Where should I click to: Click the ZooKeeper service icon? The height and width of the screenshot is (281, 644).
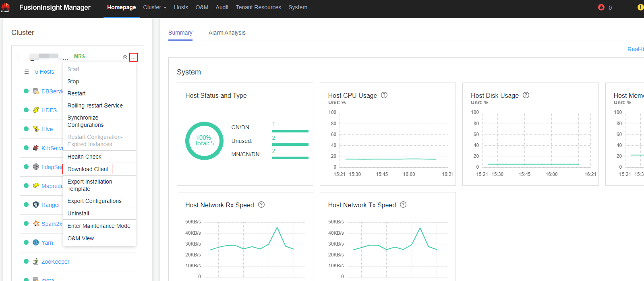point(36,261)
